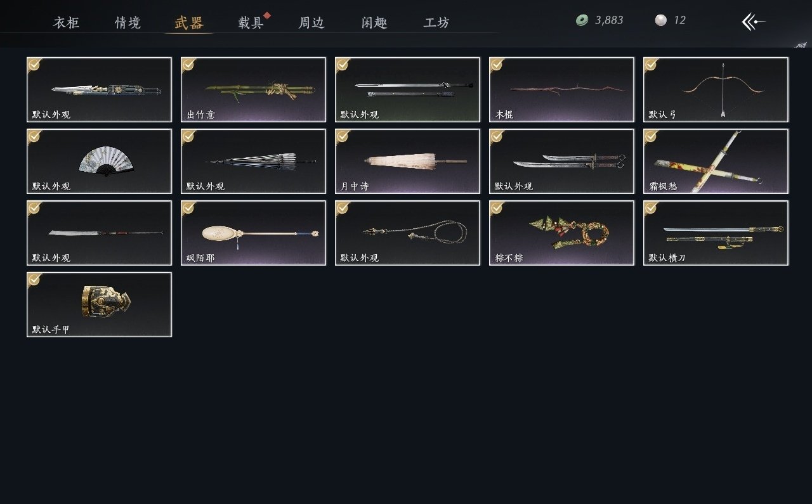This screenshot has height=504, width=812.
Task: Select the folding fan weapon skin
Action: (99, 162)
